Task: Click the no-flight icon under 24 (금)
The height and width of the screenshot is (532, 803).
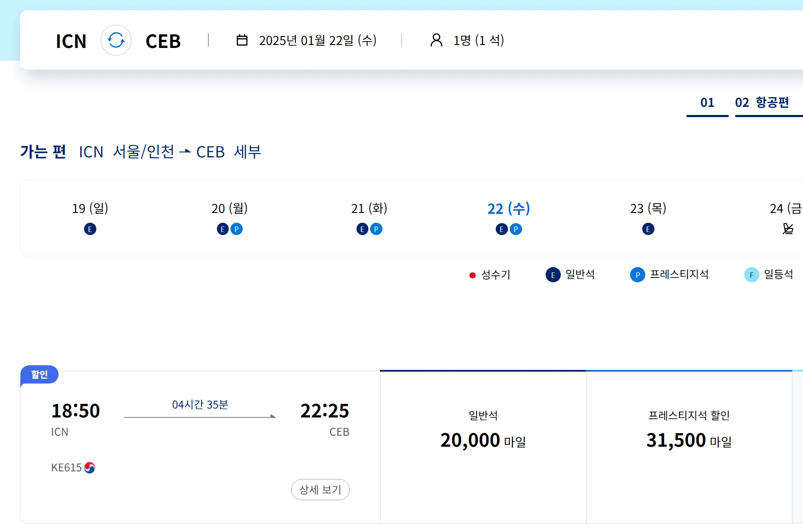Action: 788,229
